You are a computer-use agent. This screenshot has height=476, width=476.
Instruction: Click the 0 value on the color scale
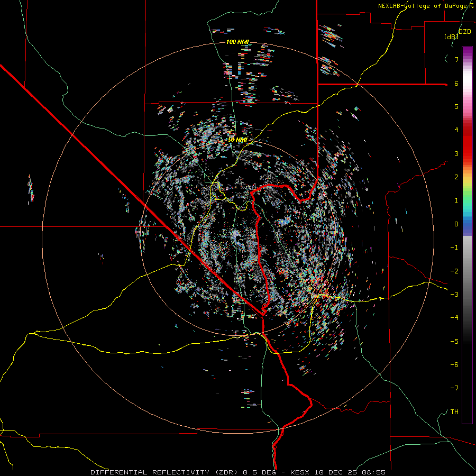(x=456, y=224)
